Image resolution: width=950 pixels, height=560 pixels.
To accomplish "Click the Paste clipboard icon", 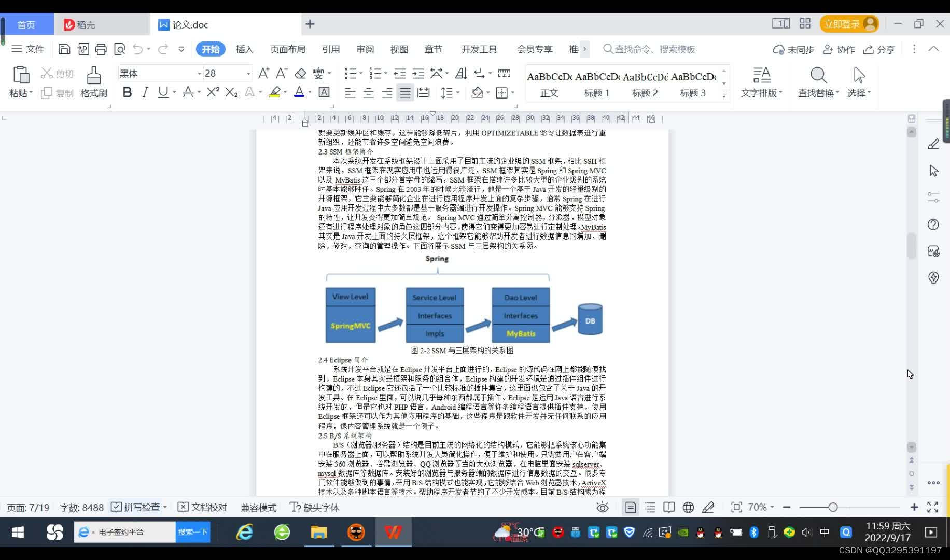I will point(21,75).
